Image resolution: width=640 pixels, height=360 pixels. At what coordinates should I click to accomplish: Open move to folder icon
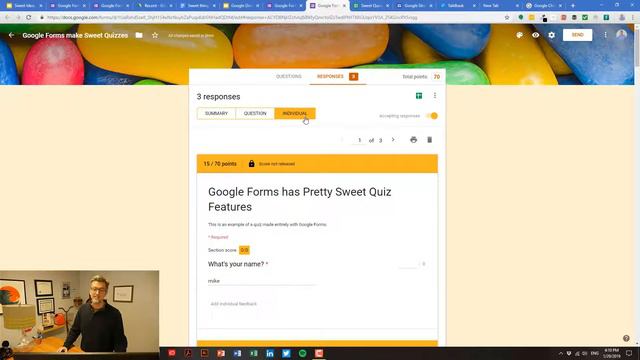point(139,35)
